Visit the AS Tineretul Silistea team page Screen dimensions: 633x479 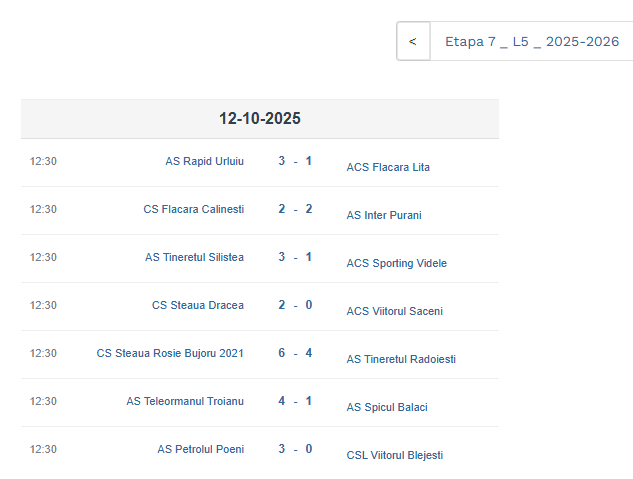[x=194, y=257]
